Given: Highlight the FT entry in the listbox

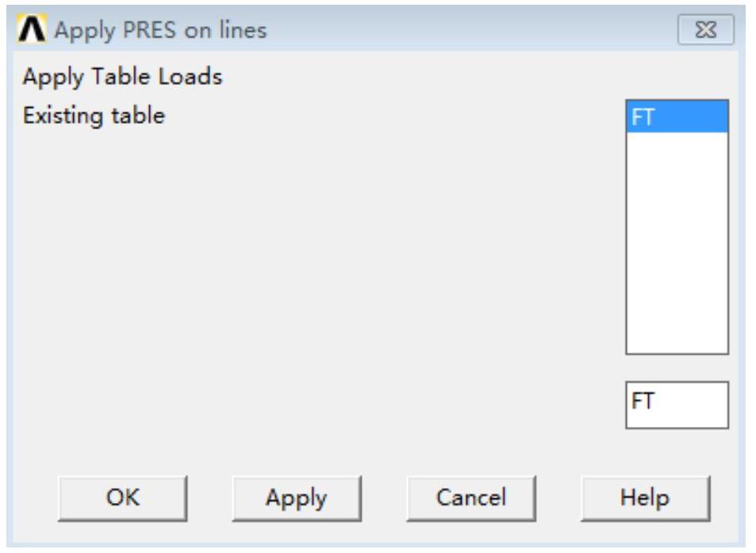Looking at the screenshot, I should (676, 117).
